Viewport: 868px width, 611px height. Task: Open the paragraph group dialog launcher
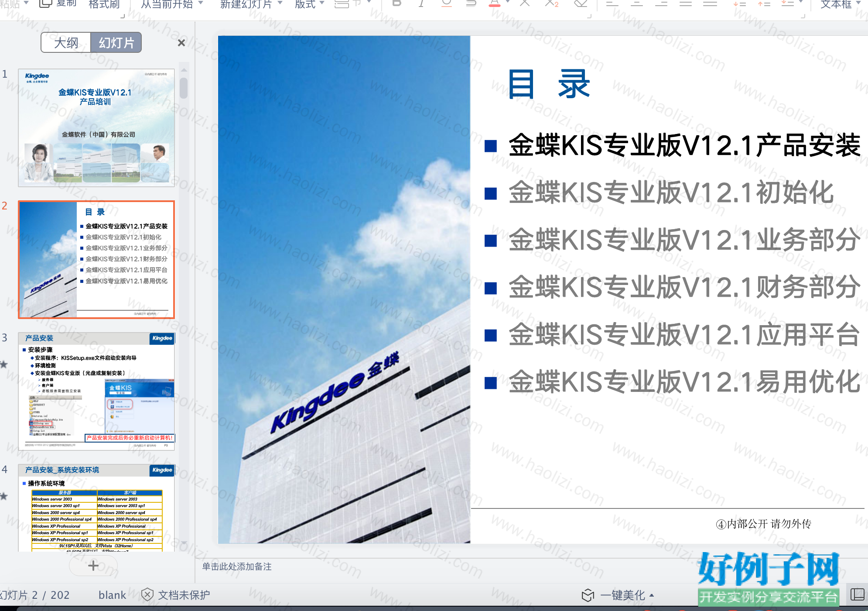click(803, 16)
